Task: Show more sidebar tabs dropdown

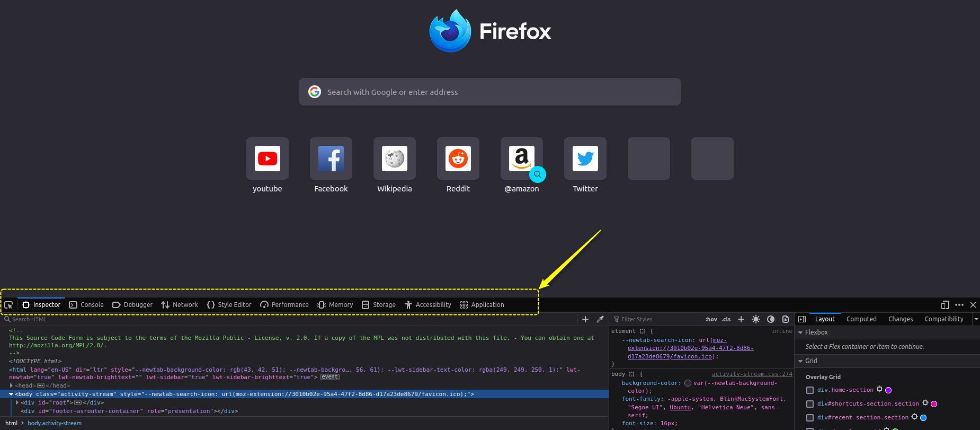Action: [976, 319]
